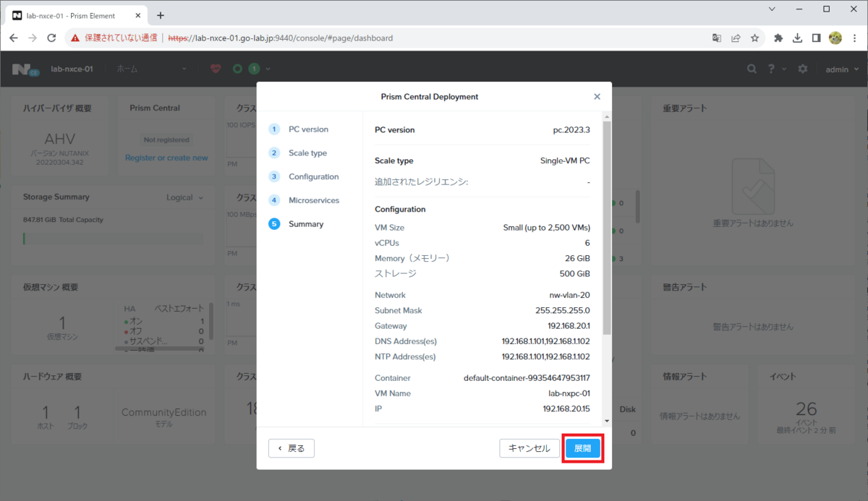
Task: Reload the browser page
Action: tap(51, 38)
